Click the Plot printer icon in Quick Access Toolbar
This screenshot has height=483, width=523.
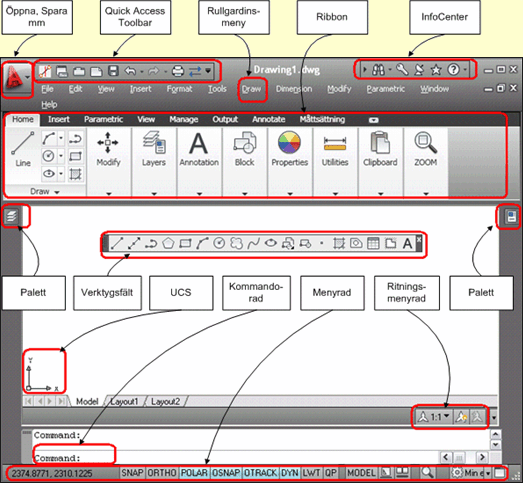point(178,71)
